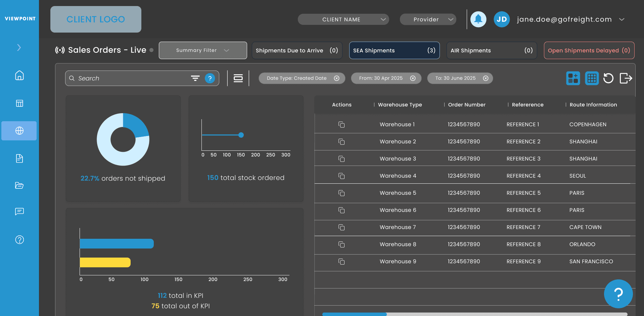Click the VIEWPOINT logo in sidebar
Viewport: 644px width, 316px height.
click(20, 19)
